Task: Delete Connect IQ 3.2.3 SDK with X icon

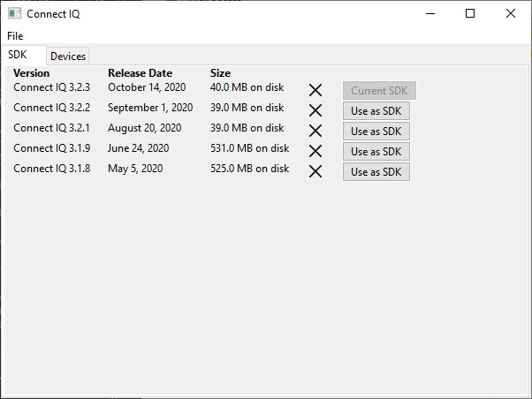Action: 315,90
